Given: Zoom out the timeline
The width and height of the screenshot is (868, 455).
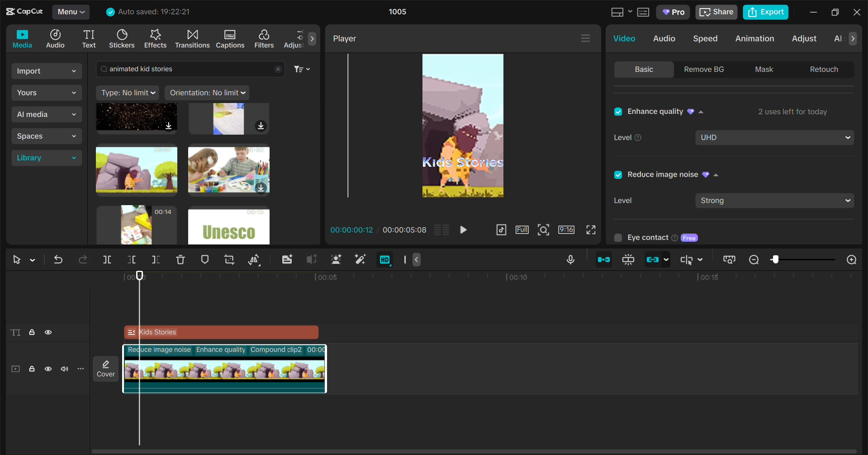Looking at the screenshot, I should click(754, 259).
